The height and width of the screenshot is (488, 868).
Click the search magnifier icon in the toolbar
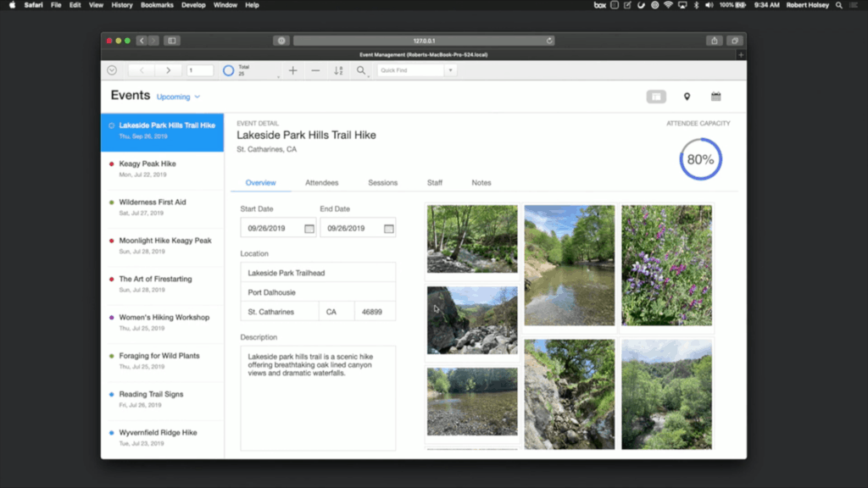click(360, 70)
